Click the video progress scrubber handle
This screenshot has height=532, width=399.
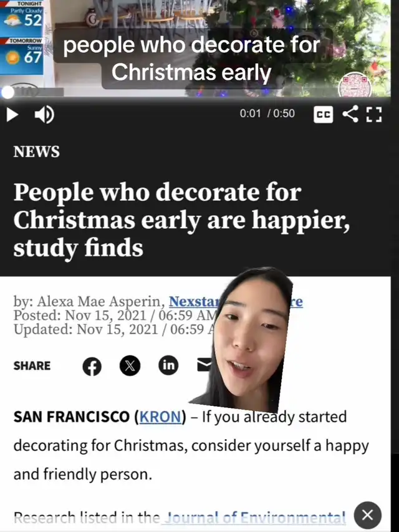(x=7, y=92)
